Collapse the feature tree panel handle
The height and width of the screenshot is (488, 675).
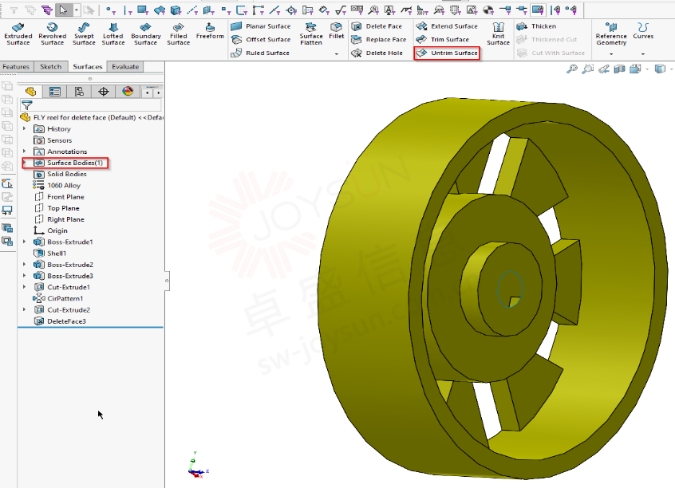point(167,281)
